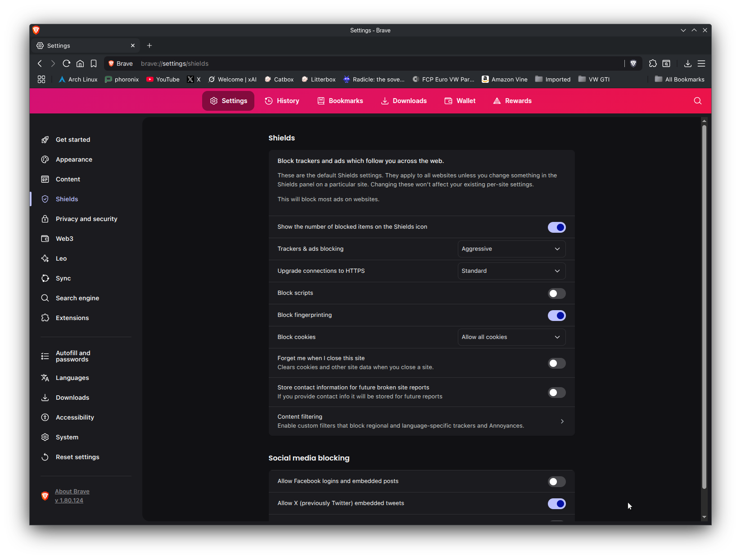The image size is (741, 560).
Task: Open the Amazon Vine bookmark
Action: 505,79
